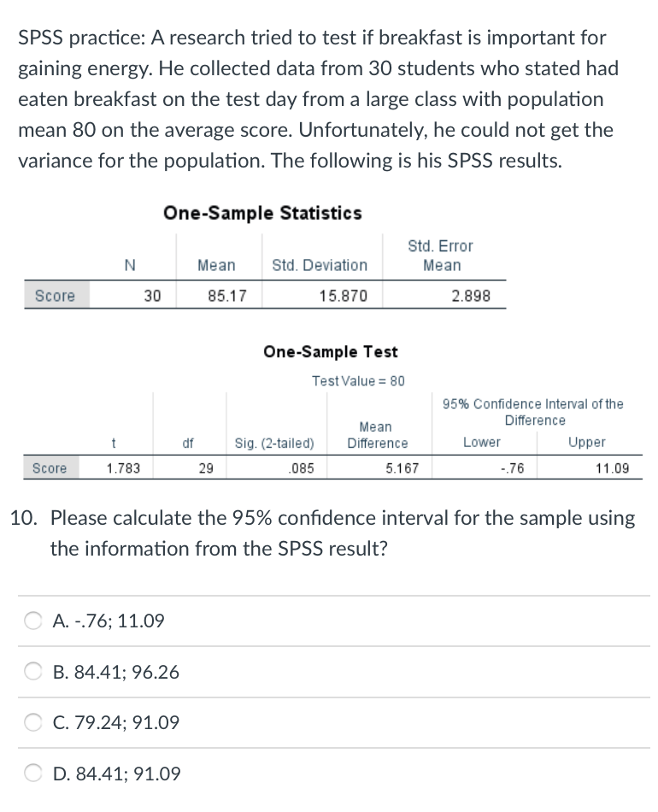Select answer choice C radio button
Screen dimensions: 658x812
click(x=32, y=722)
